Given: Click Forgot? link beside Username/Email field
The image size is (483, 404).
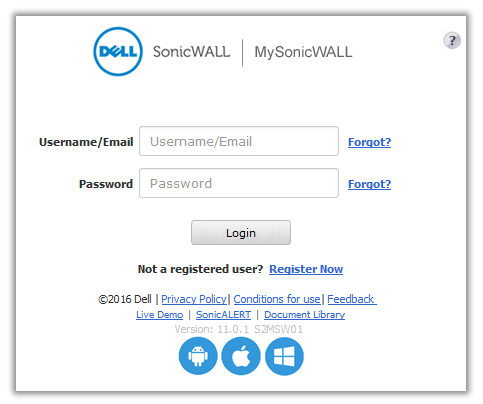Looking at the screenshot, I should pos(369,142).
